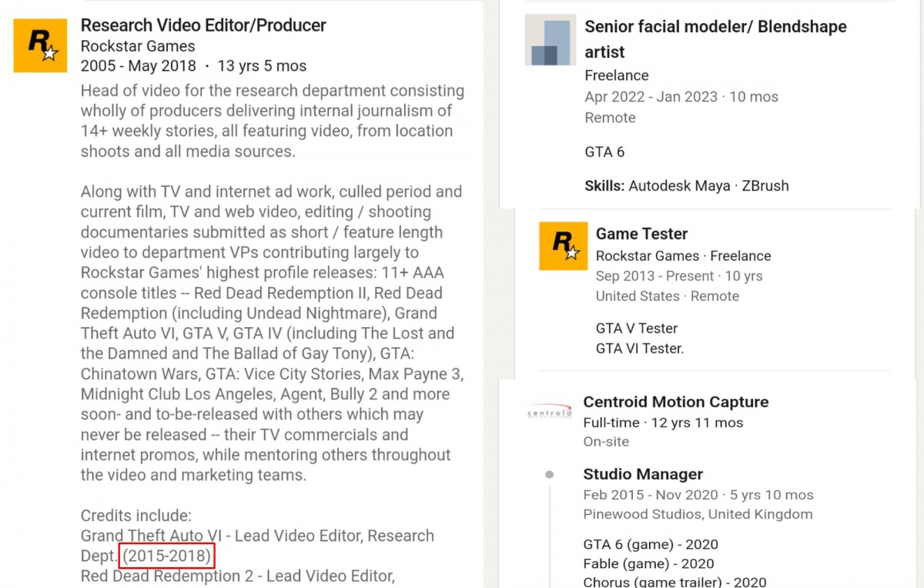Click 'Pinewood Studios, United Kingdom' location
Screen dimensions: 924x588
point(698,514)
